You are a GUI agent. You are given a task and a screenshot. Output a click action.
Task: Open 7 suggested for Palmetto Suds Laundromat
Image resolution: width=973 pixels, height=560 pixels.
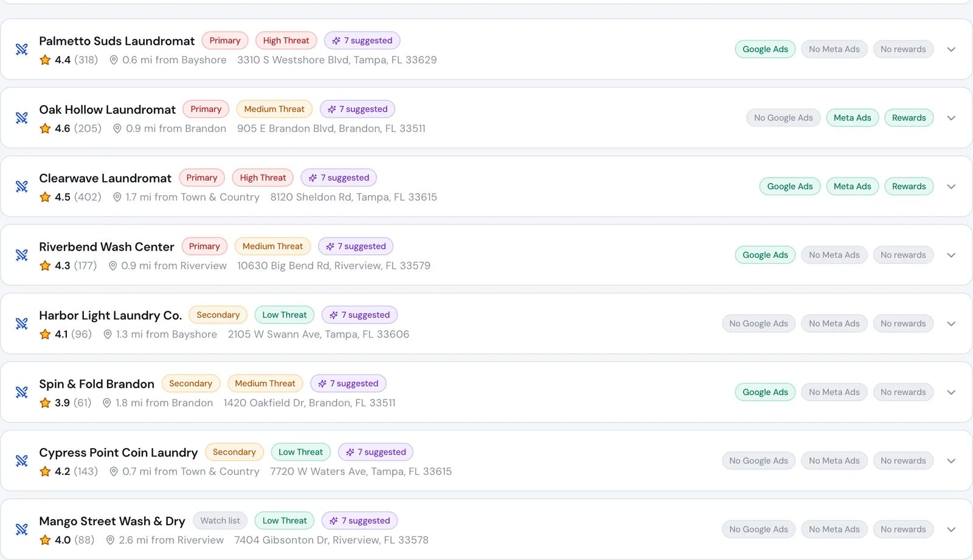(362, 41)
